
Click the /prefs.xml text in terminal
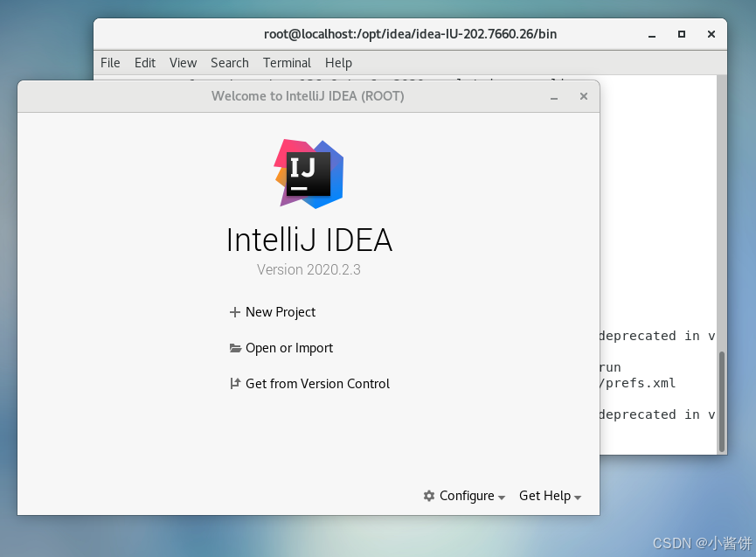(637, 383)
